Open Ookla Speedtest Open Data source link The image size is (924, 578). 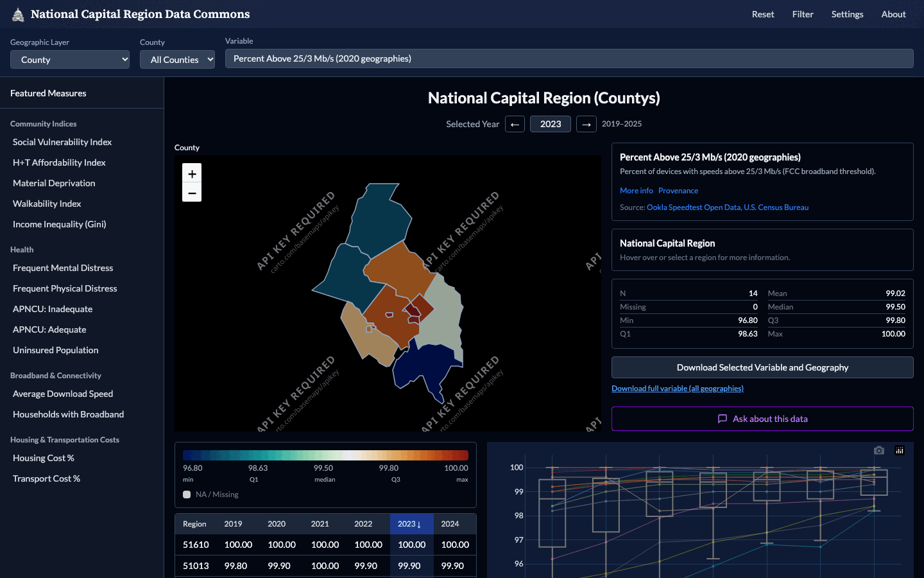coord(694,207)
